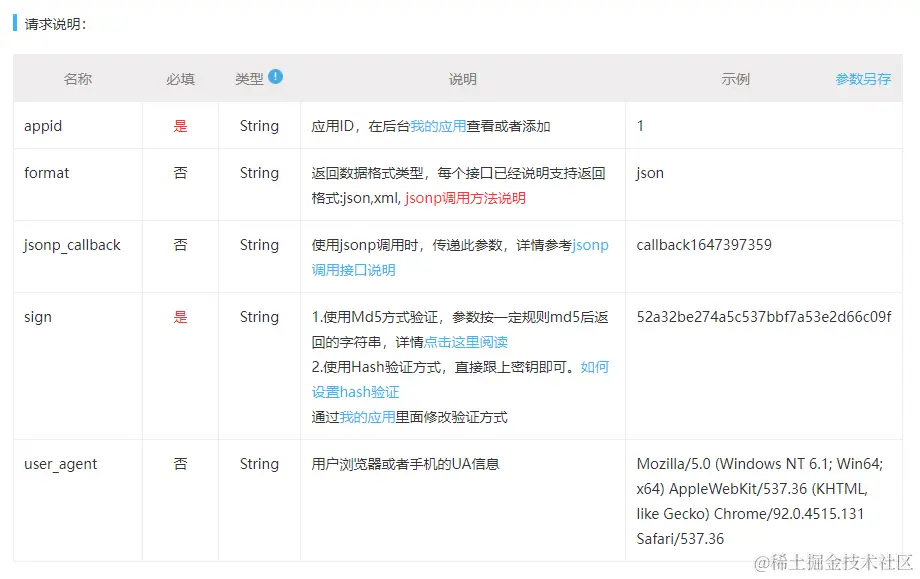Click 否 in the user_agent row
Image resolution: width=920 pixels, height=579 pixels.
pyautogui.click(x=180, y=464)
